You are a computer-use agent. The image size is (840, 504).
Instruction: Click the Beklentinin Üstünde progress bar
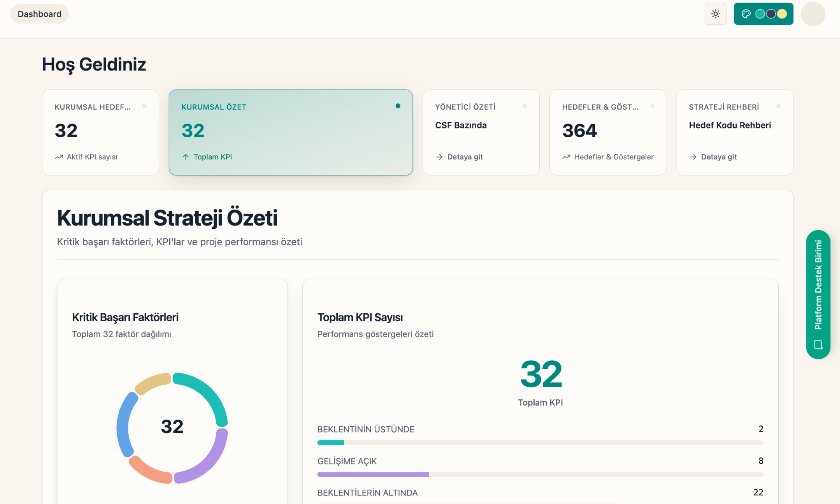click(x=540, y=443)
